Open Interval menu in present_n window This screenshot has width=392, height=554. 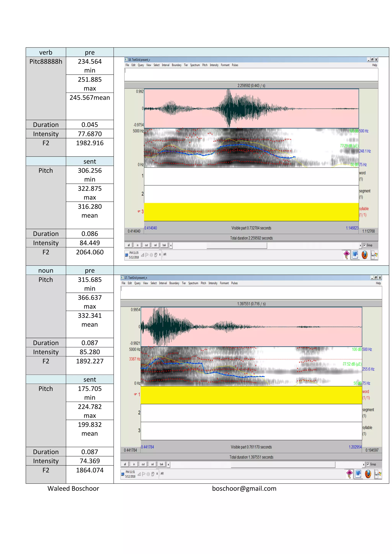163,283
